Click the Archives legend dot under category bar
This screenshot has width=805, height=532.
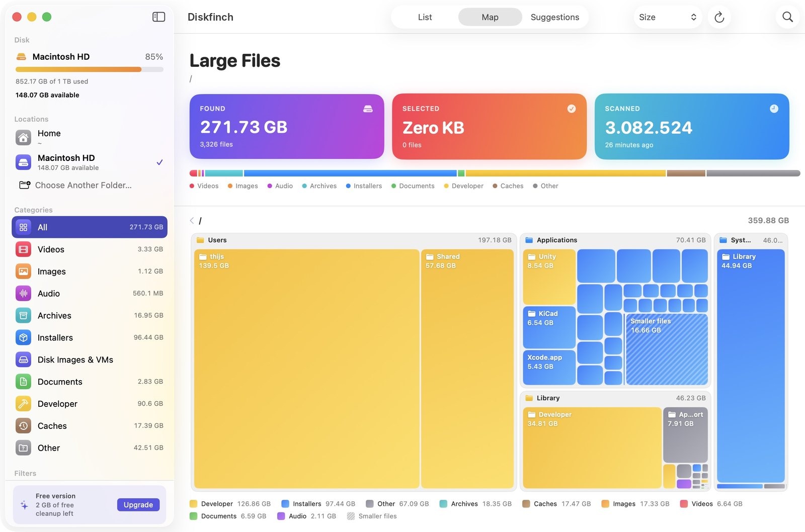(x=304, y=186)
